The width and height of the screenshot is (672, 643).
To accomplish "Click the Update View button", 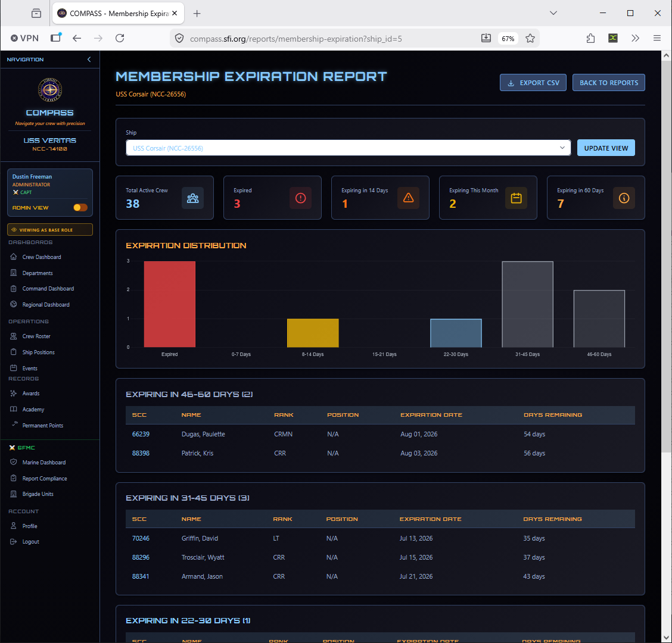I will tap(605, 148).
